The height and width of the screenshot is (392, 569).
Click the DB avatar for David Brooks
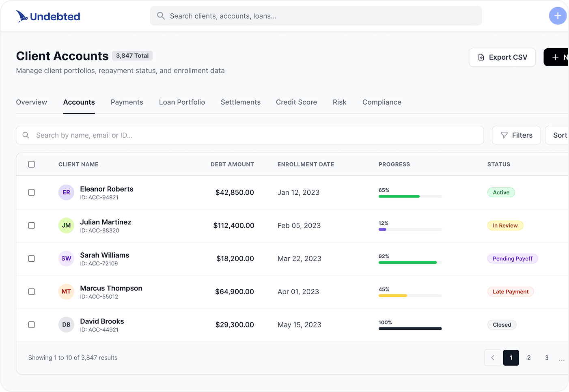[x=66, y=325]
